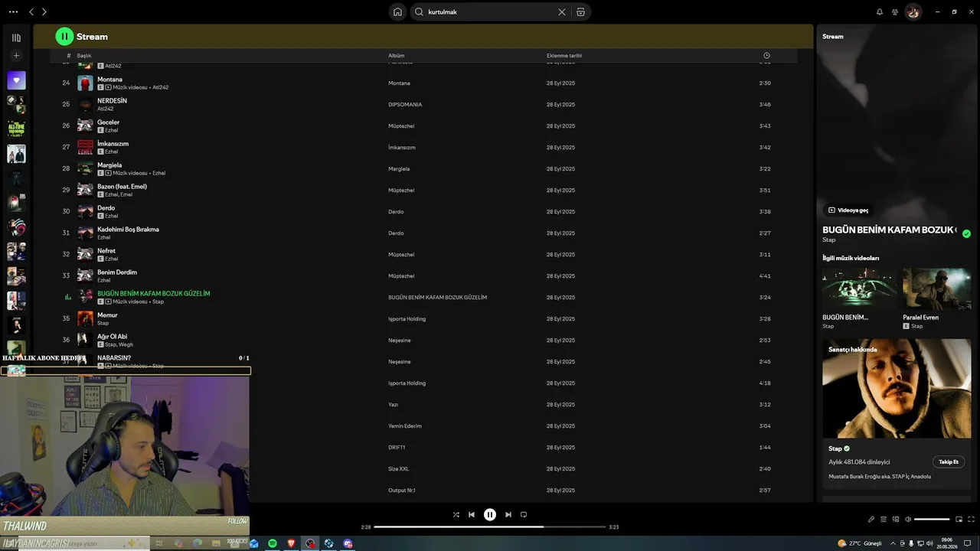The width and height of the screenshot is (980, 551).
Task: Open the İşporta Holding album for Memur
Action: pyautogui.click(x=407, y=319)
